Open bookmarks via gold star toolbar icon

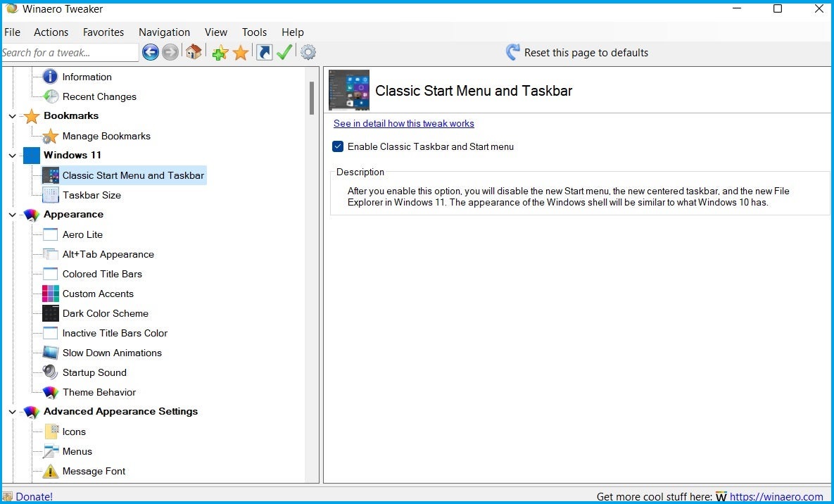tap(241, 52)
